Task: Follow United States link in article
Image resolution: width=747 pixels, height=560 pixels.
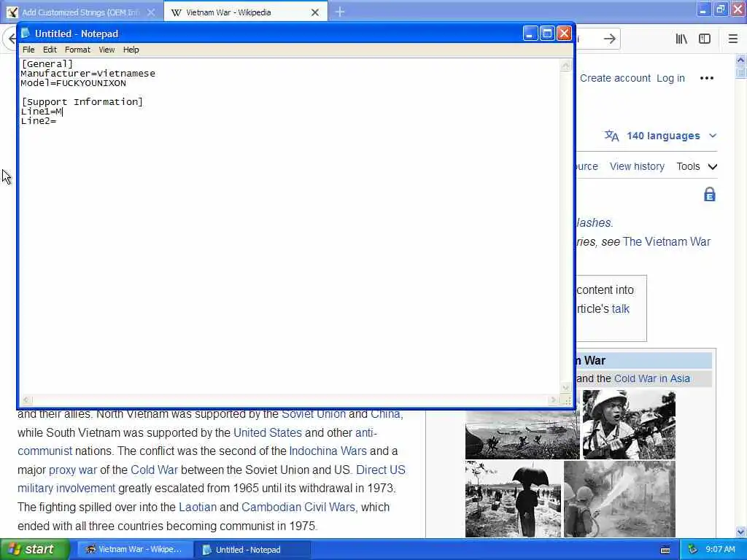Action: pyautogui.click(x=267, y=432)
